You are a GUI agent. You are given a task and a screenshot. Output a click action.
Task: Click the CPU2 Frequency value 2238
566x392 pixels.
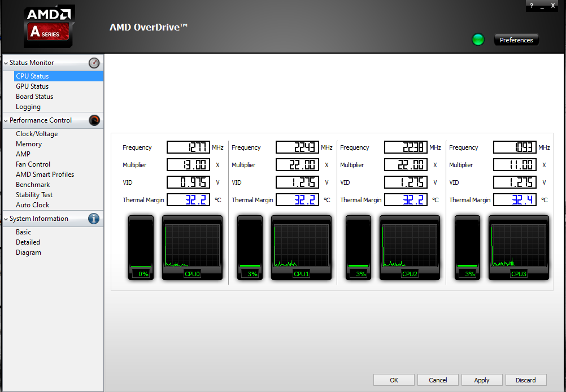[x=406, y=147]
